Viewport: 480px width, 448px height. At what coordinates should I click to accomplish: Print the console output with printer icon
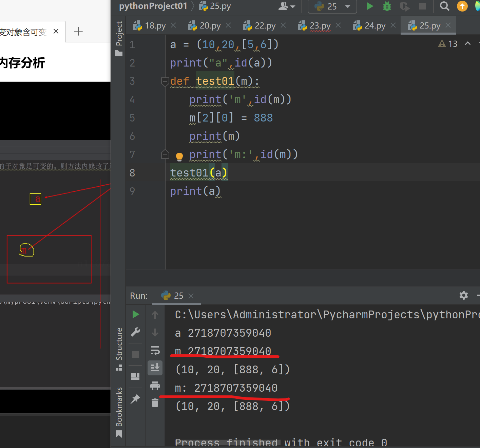pyautogui.click(x=155, y=386)
